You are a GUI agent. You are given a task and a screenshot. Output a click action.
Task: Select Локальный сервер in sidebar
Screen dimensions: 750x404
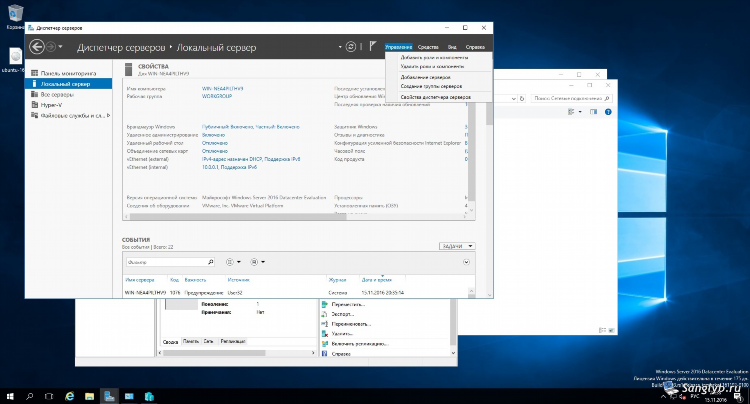pos(68,84)
